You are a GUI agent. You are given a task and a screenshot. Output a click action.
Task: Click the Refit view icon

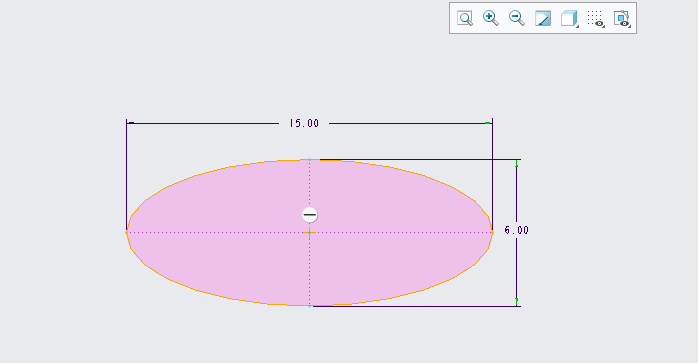tap(465, 18)
